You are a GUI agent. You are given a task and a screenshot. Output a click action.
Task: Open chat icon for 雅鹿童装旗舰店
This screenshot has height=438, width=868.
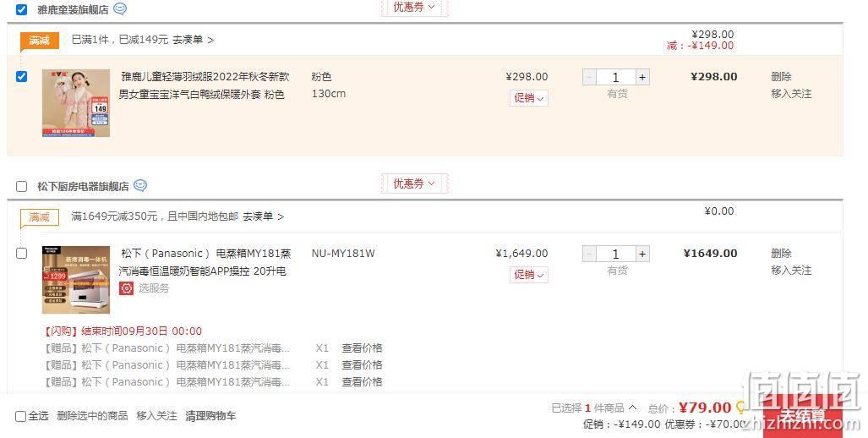coord(120,8)
